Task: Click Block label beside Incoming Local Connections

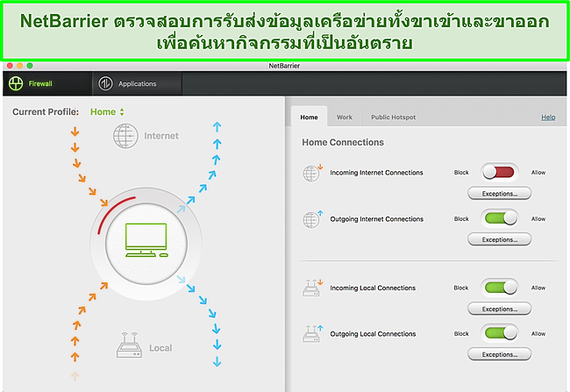Action: 461,288
